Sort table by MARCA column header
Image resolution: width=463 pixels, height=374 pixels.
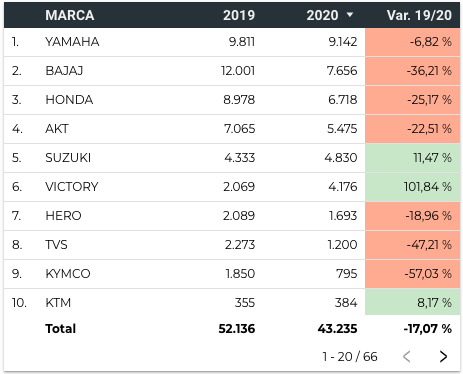pos(70,15)
